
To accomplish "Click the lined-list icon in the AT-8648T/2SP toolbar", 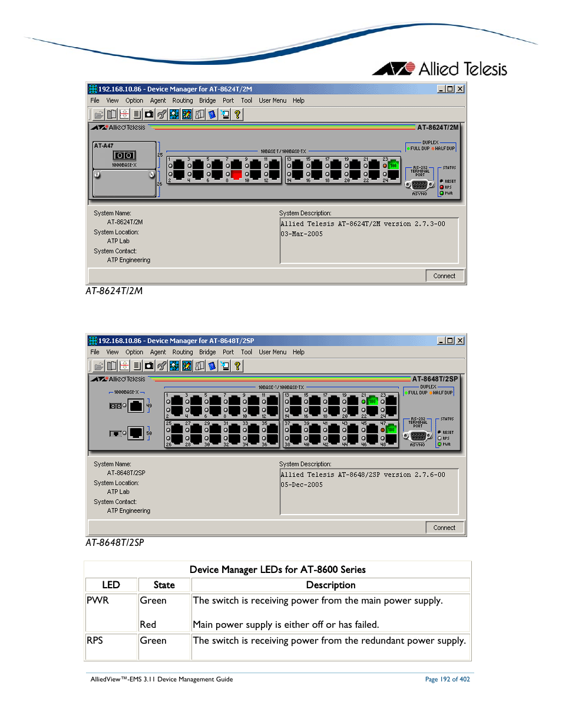I will pyautogui.click(x=137, y=366).
